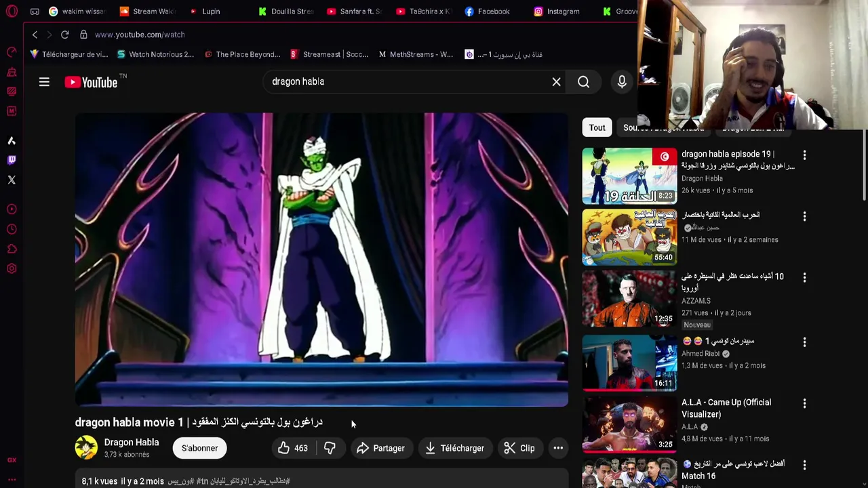Click the Télécharger download button
The image size is (868, 488).
click(455, 448)
